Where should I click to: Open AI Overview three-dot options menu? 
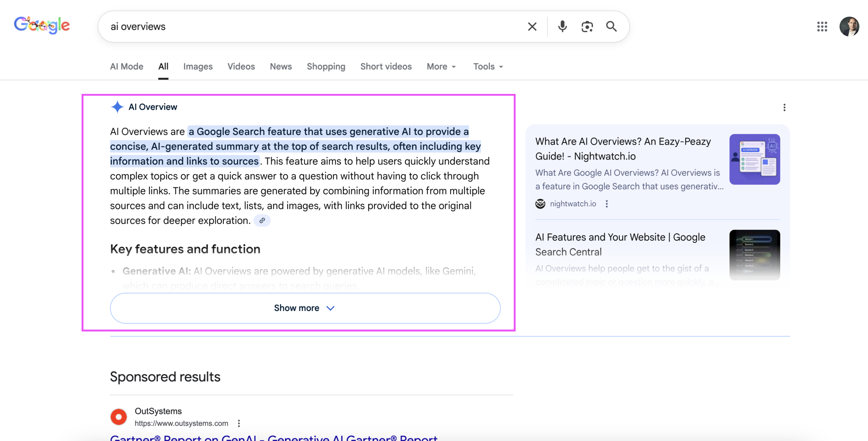tap(784, 107)
